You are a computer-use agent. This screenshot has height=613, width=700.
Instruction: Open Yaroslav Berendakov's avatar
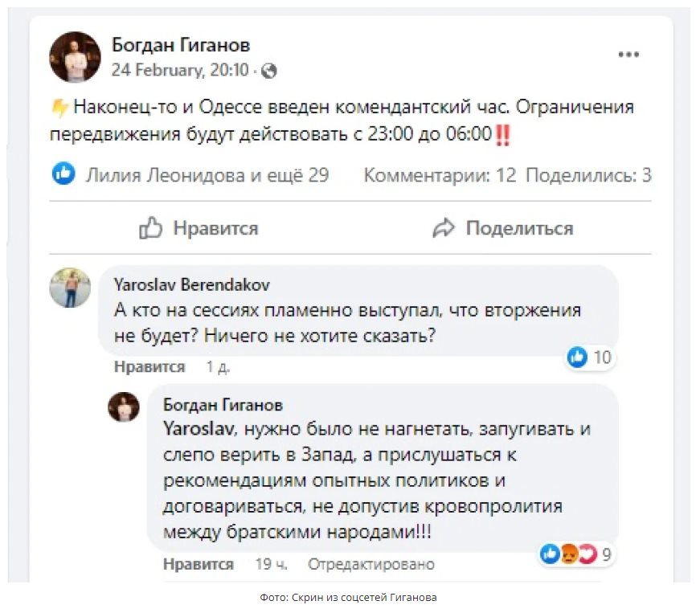[x=70, y=288]
